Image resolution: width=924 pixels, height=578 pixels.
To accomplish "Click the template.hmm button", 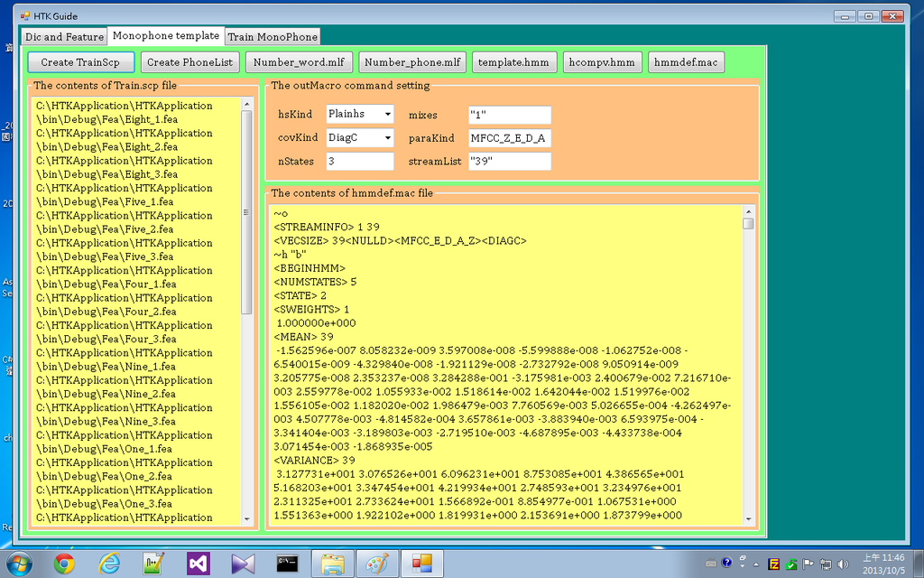I will tap(513, 62).
